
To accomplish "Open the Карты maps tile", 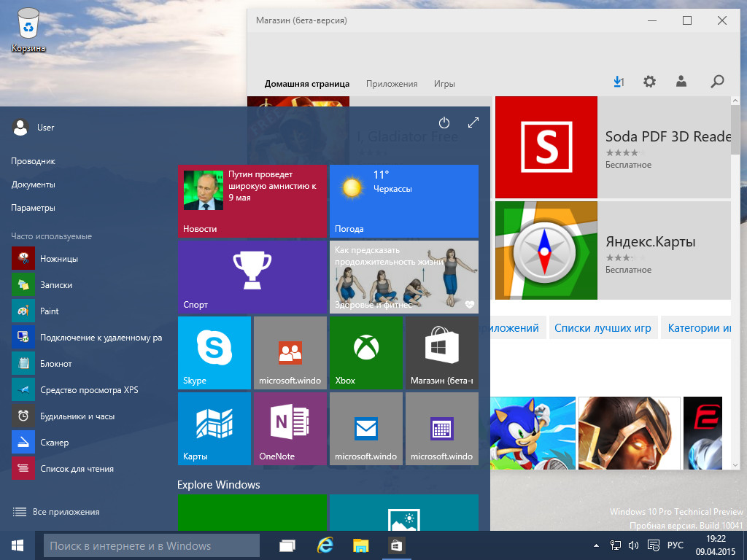I will click(214, 428).
